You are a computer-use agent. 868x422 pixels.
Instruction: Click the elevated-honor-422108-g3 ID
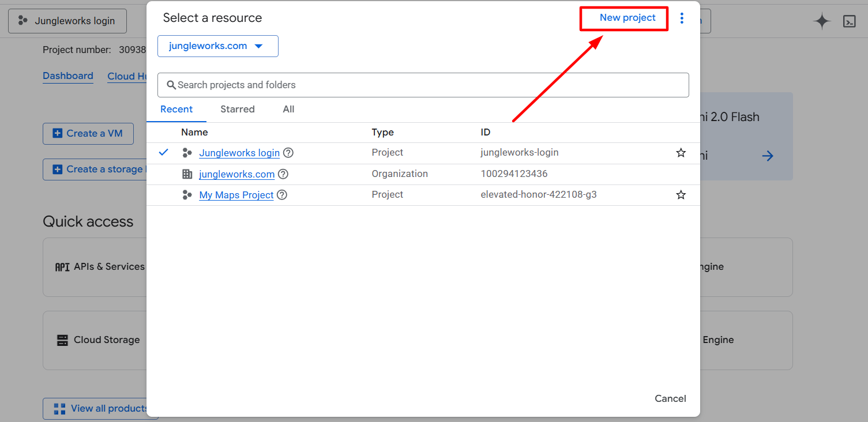539,195
